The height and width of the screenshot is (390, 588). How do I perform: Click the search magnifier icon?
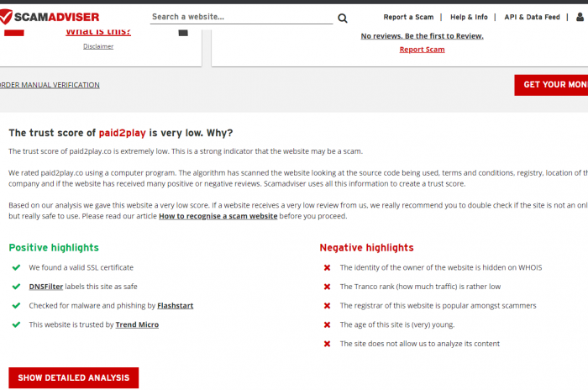click(x=343, y=18)
